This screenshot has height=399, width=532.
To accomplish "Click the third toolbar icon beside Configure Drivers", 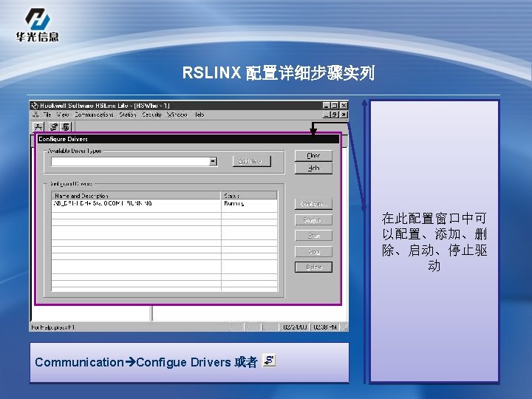I will pyautogui.click(x=66, y=126).
